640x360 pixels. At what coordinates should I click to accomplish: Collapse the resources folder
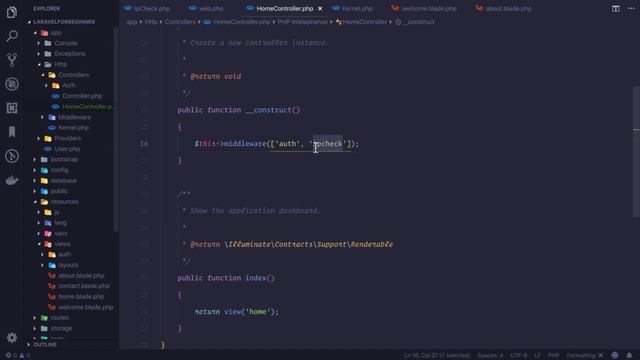pos(64,202)
